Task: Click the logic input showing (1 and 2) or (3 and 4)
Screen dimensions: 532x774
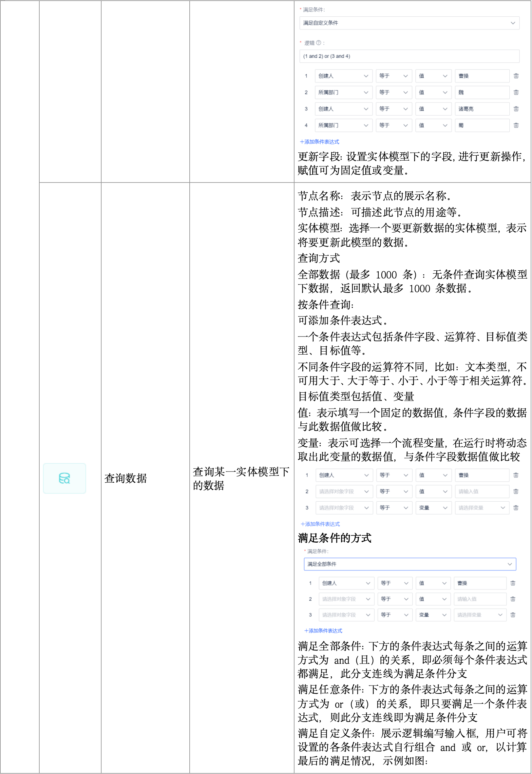Action: 409,56
